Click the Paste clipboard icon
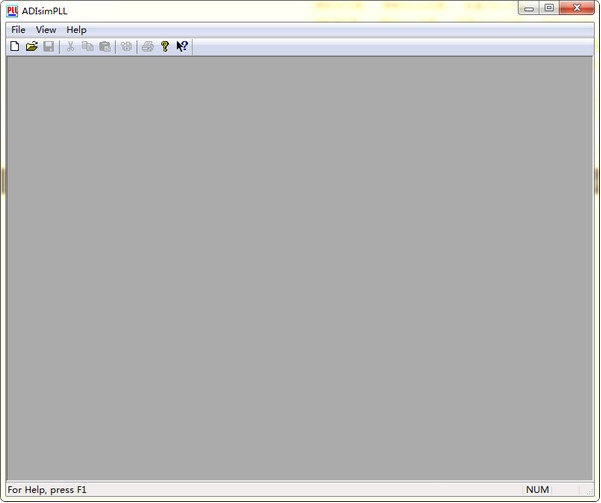601x503 pixels. (105, 46)
